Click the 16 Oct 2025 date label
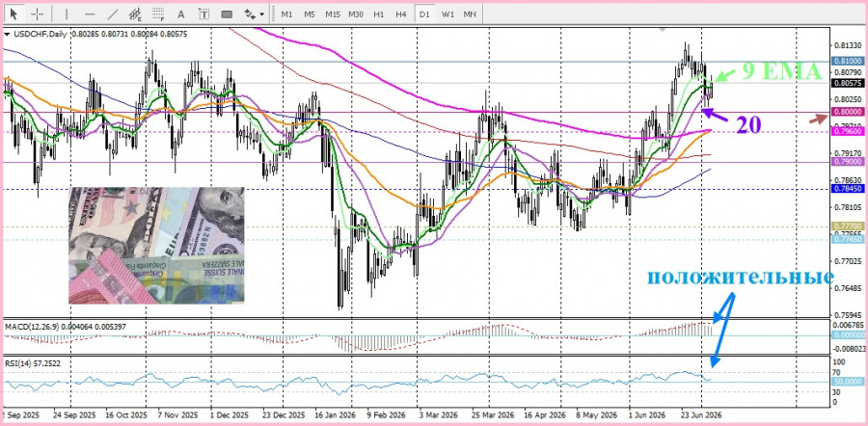 pos(125,414)
